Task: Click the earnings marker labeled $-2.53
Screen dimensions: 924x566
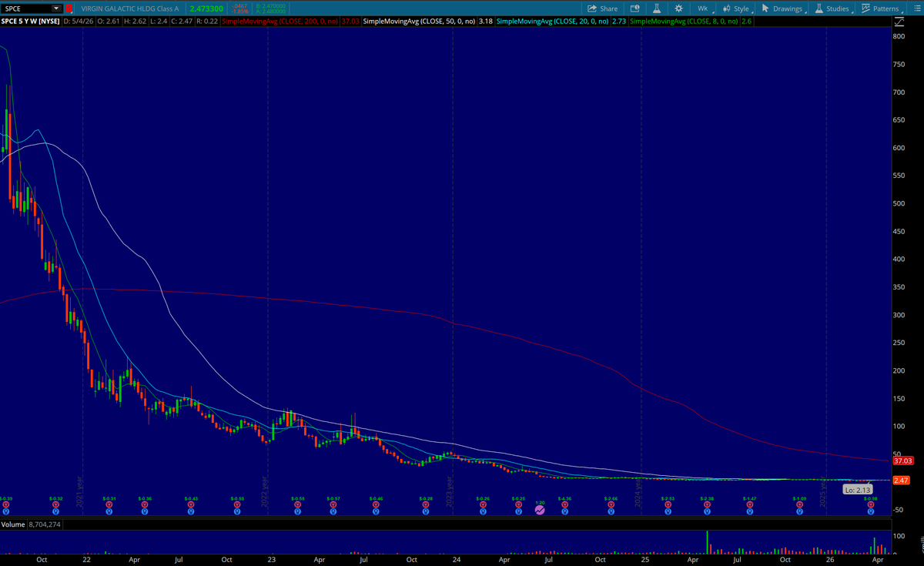Action: pyautogui.click(x=668, y=507)
